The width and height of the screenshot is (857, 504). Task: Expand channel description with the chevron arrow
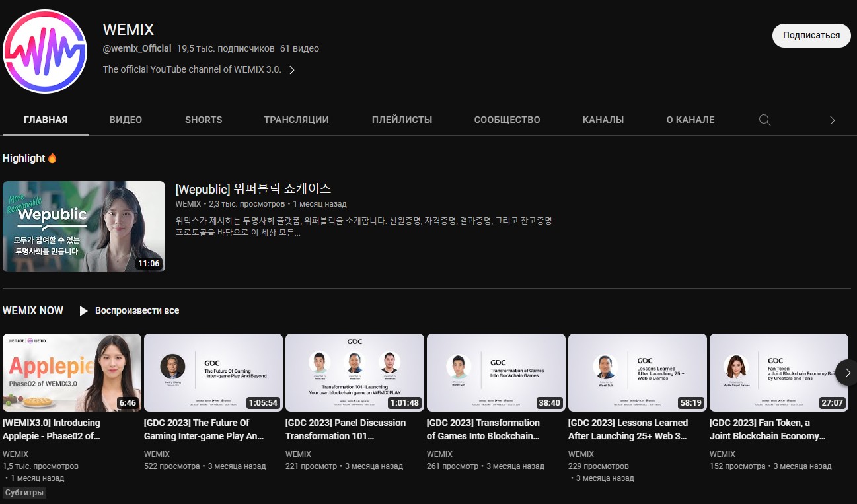(x=291, y=70)
